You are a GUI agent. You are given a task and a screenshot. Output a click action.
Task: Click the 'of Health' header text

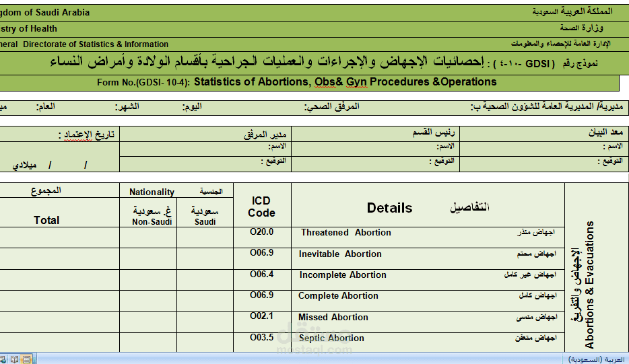click(x=38, y=28)
